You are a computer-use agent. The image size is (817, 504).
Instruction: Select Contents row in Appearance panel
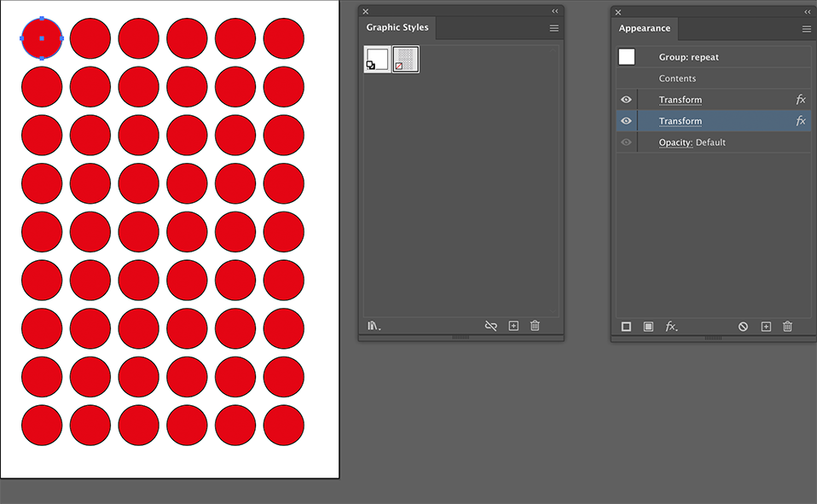point(713,78)
